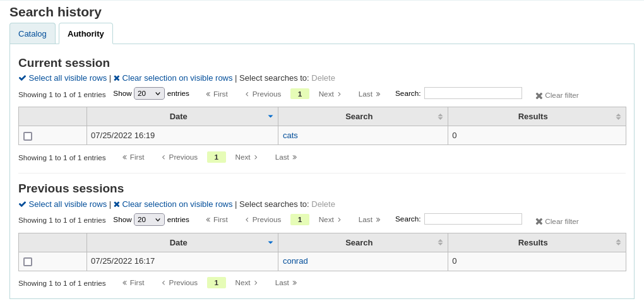Click Clear filter X icon in Current session

coord(539,96)
